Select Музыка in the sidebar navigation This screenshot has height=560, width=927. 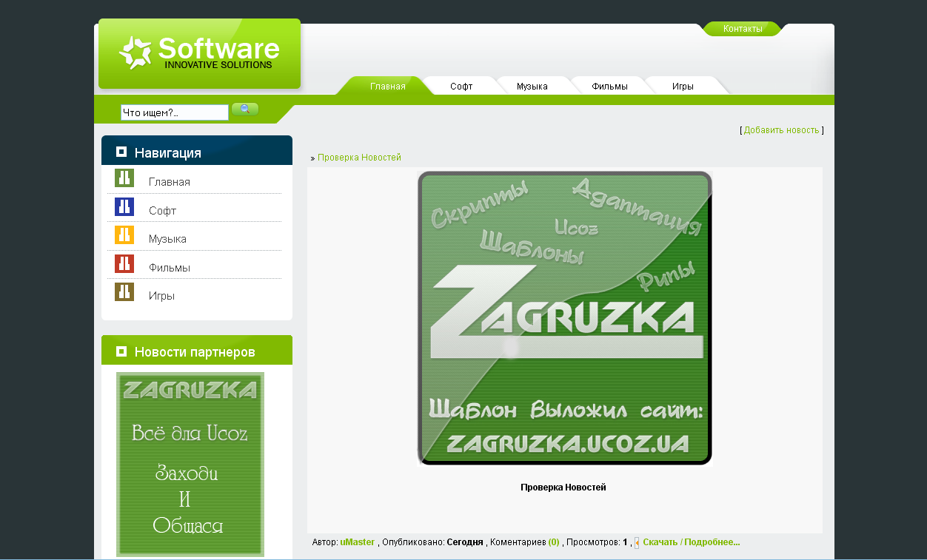pyautogui.click(x=167, y=239)
